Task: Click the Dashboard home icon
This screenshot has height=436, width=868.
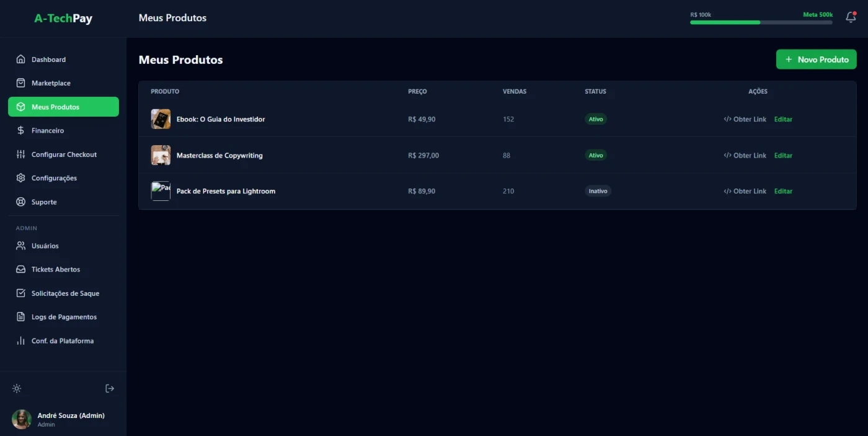Action: [20, 60]
